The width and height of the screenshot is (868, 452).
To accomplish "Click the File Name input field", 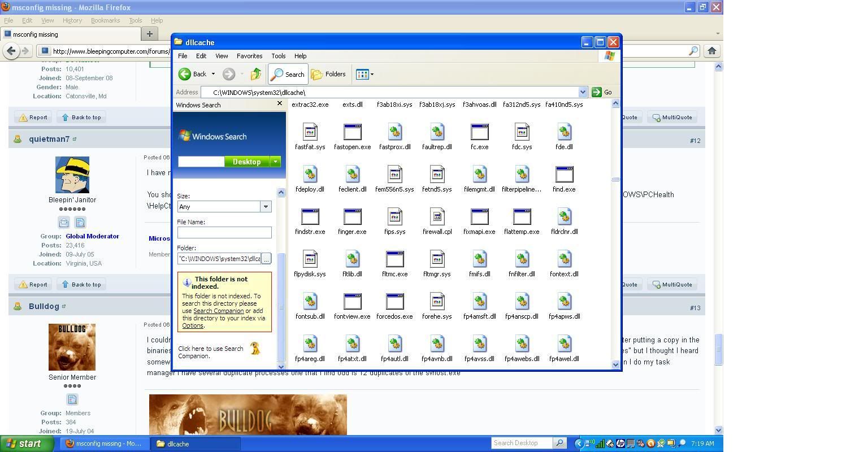I will tap(224, 232).
